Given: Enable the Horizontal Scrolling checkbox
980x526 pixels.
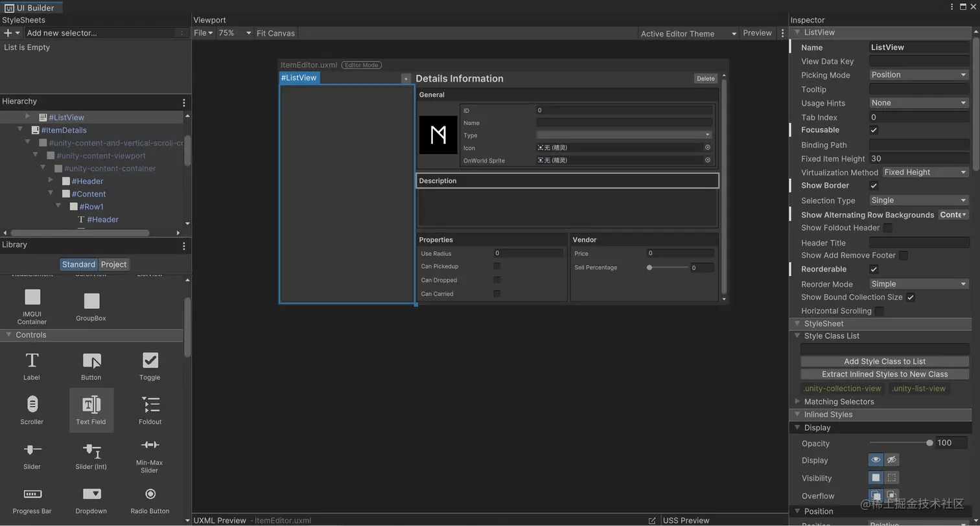Looking at the screenshot, I should coord(880,311).
